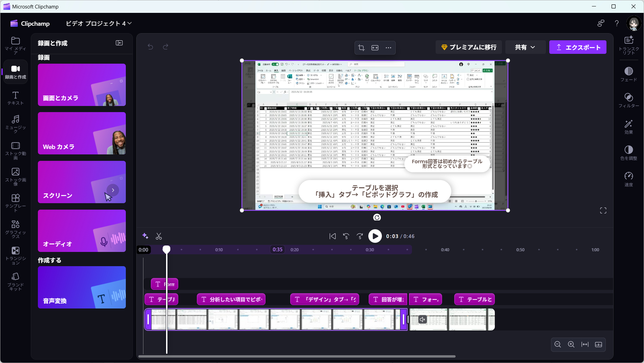Click the rotate handle below preview

(377, 217)
